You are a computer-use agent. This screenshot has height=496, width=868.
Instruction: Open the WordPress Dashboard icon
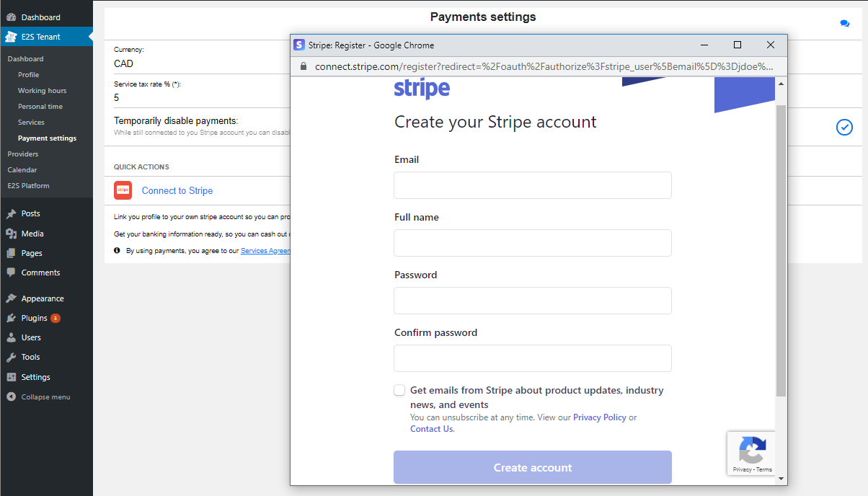[11, 17]
